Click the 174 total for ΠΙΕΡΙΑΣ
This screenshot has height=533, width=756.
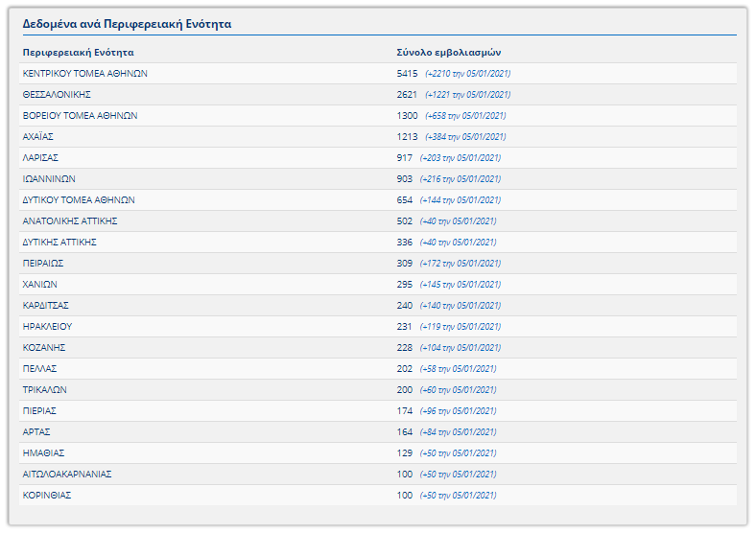(x=404, y=410)
